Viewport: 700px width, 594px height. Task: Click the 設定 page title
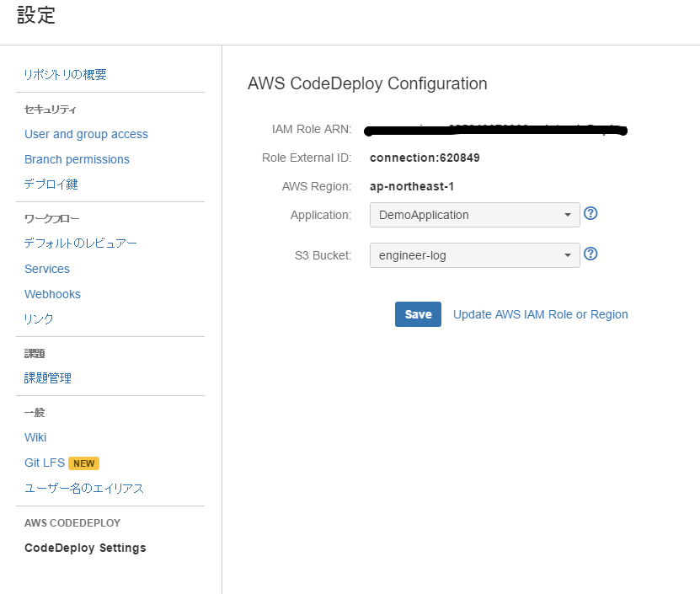(36, 15)
